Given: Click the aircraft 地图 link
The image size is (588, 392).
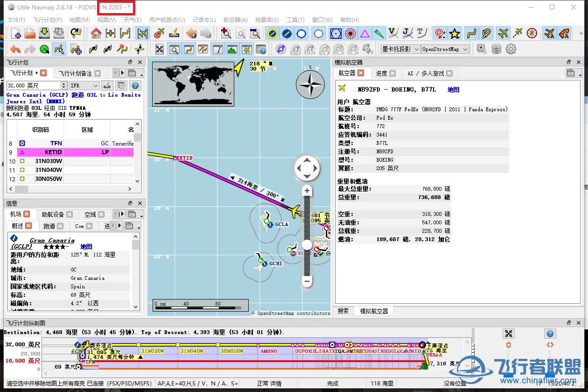Looking at the screenshot, I should 453,90.
